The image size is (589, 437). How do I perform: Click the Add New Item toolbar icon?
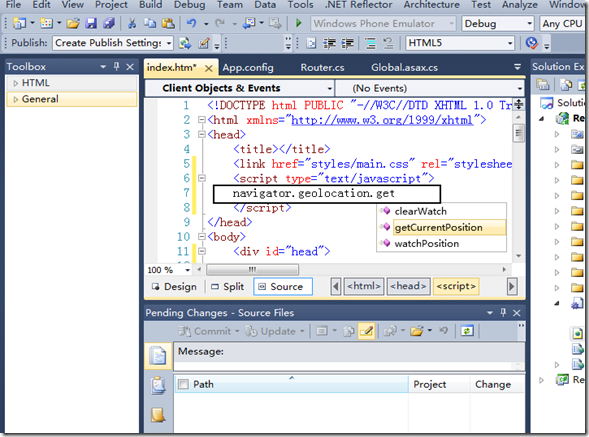(46, 24)
